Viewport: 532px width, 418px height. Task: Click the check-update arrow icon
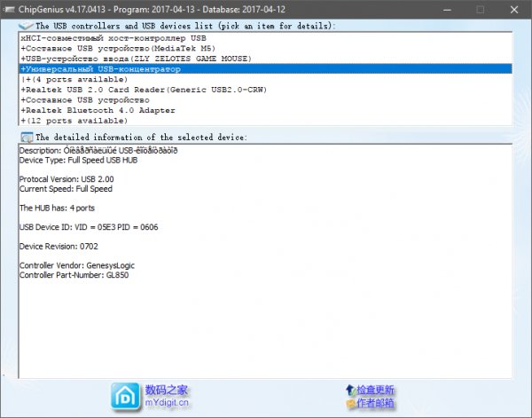[x=350, y=390]
